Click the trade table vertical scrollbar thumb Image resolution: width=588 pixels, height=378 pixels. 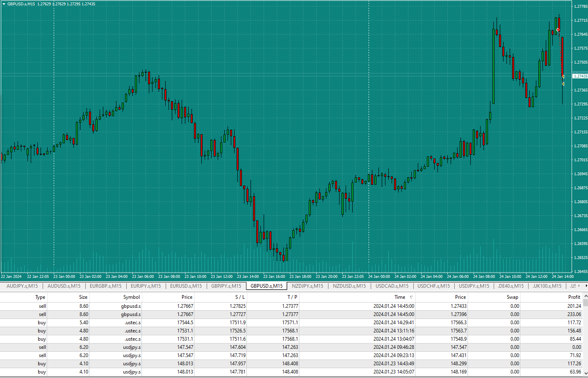click(586, 303)
